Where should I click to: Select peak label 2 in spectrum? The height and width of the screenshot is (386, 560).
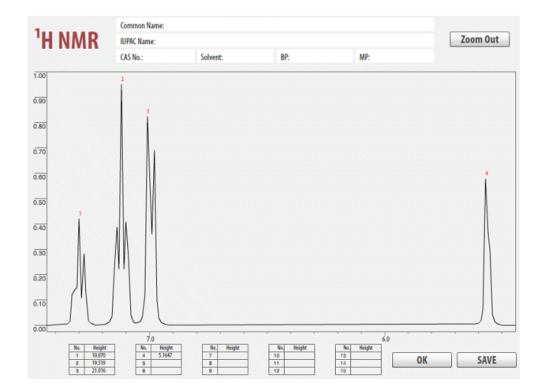pyautogui.click(x=122, y=79)
